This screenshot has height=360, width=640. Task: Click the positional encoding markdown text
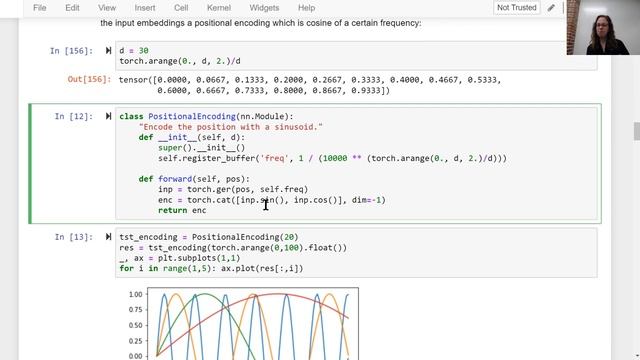point(261,23)
